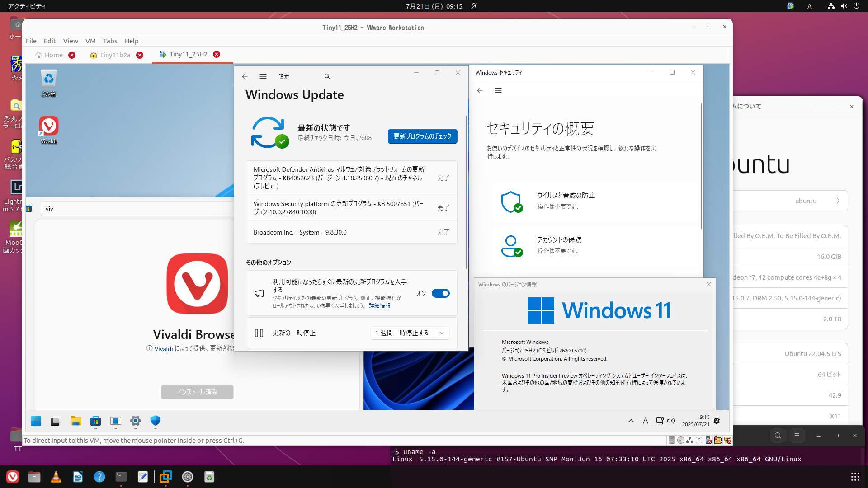This screenshot has height=488, width=868.
Task: Switch to the Tiny11b2a tab
Action: 110,55
